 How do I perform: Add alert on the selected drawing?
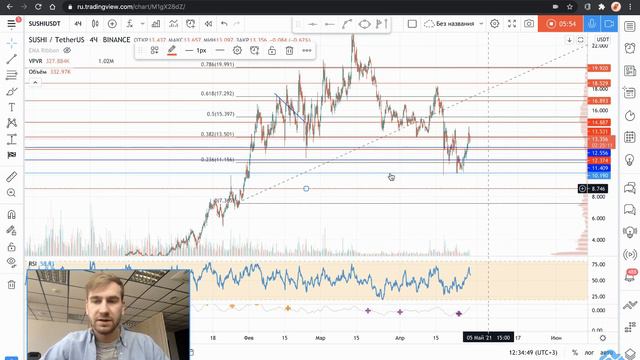254,51
